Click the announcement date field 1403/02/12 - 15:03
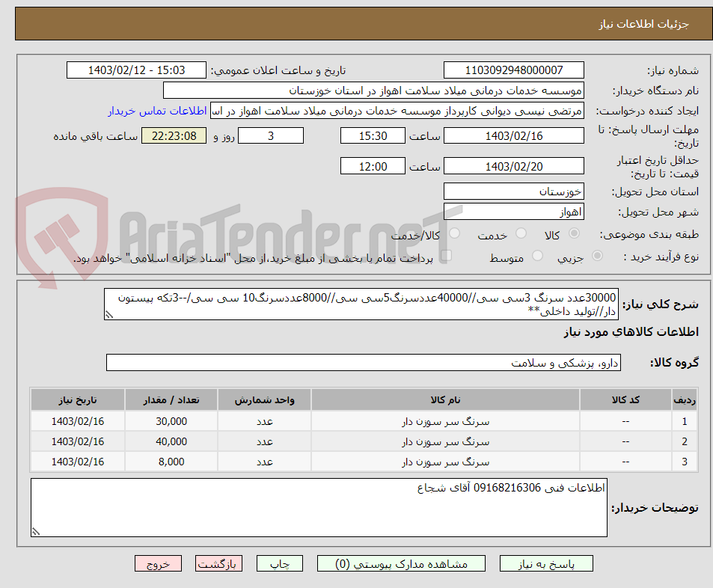713x588 pixels. 136,70
